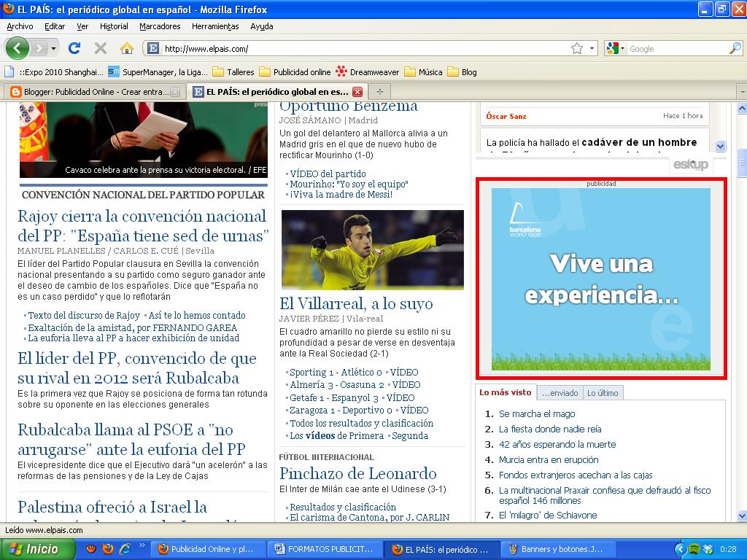Open the Blog bookmarks folder
Screen dimensions: 747x560
[x=462, y=72]
